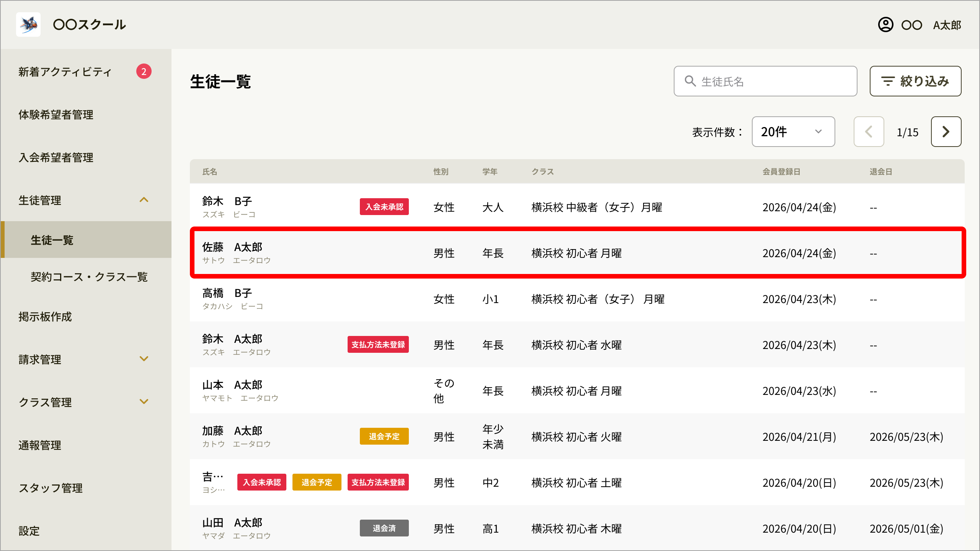Open the user account profile icon
The height and width of the screenshot is (551, 980).
(885, 25)
